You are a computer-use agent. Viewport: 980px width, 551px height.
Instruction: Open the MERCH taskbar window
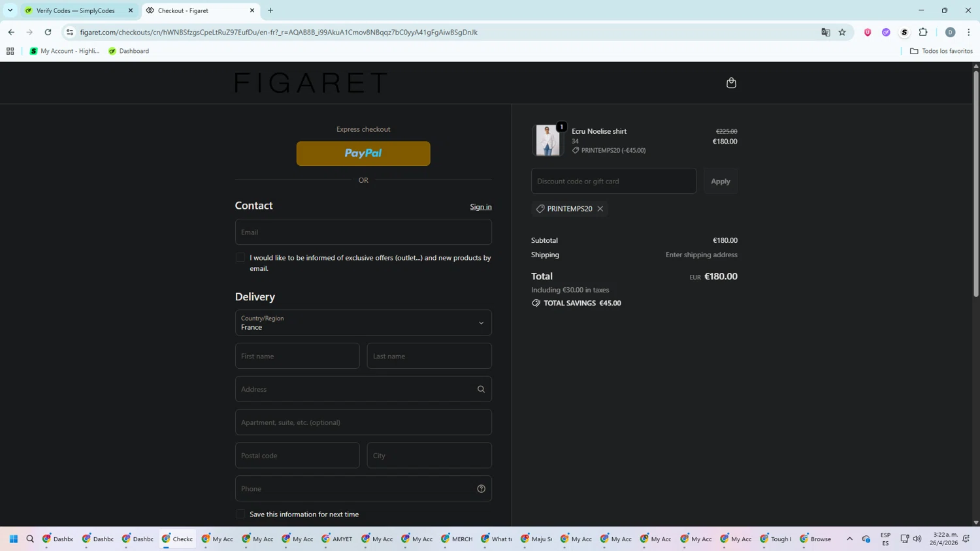point(457,539)
